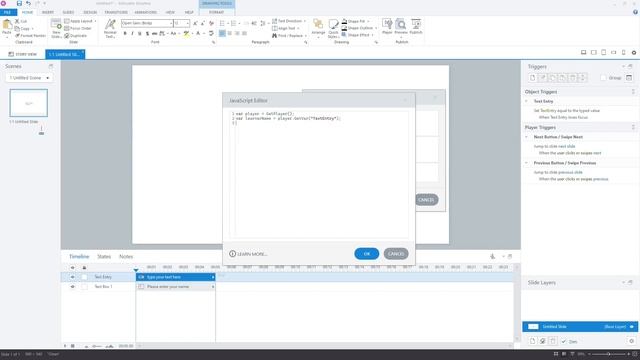The image size is (640, 360).
Task: Select the 1.1 Untitled Slide thumbnail
Action: tap(29, 103)
